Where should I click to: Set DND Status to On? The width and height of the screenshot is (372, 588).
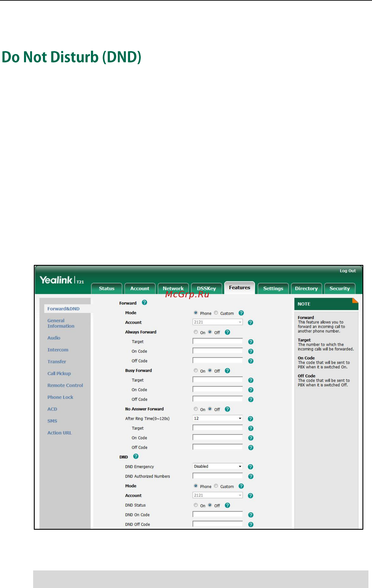click(195, 505)
